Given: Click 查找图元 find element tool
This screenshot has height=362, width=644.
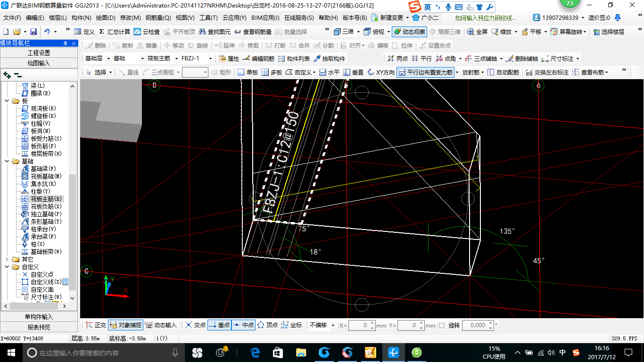Looking at the screenshot, I should pyautogui.click(x=215, y=32).
